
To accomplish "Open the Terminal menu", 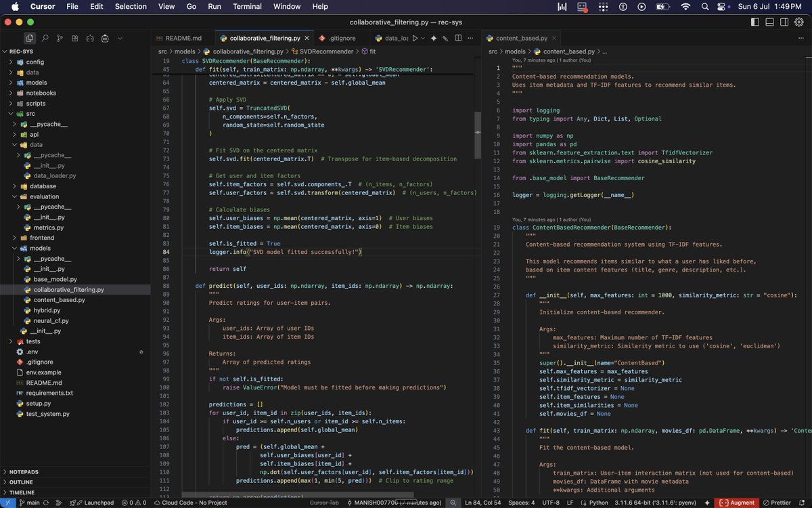I will 247,7.
